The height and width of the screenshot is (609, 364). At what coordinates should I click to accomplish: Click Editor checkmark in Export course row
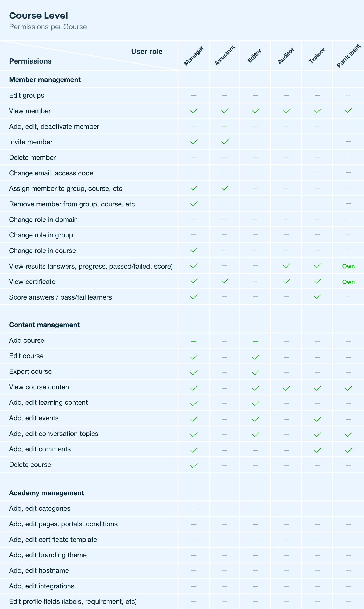tap(256, 372)
